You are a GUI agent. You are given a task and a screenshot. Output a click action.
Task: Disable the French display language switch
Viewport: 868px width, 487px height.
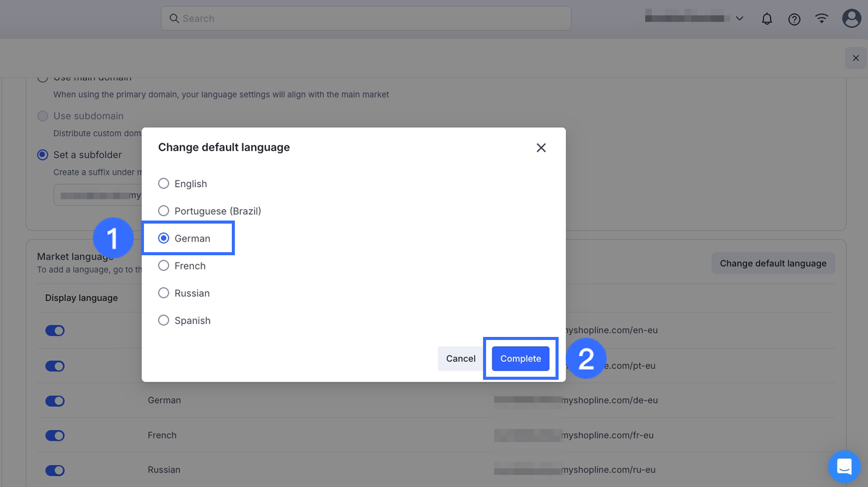point(55,435)
